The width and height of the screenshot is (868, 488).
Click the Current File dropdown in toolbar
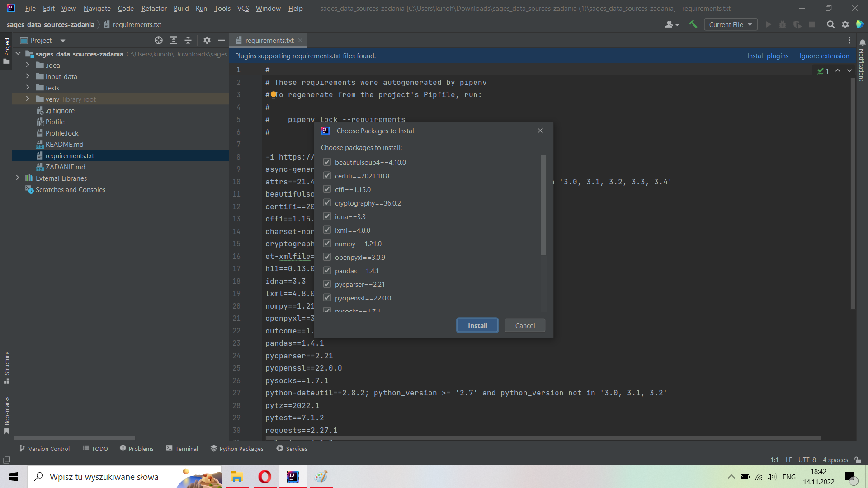[730, 24]
